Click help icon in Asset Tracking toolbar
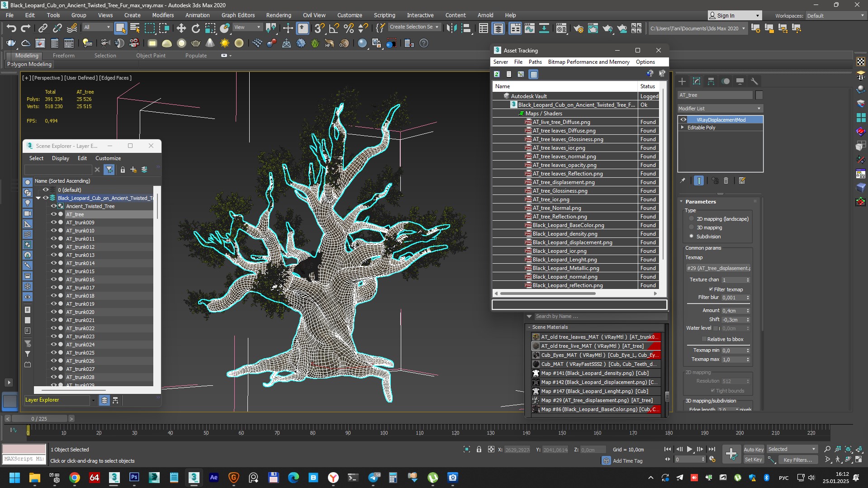 click(x=650, y=74)
